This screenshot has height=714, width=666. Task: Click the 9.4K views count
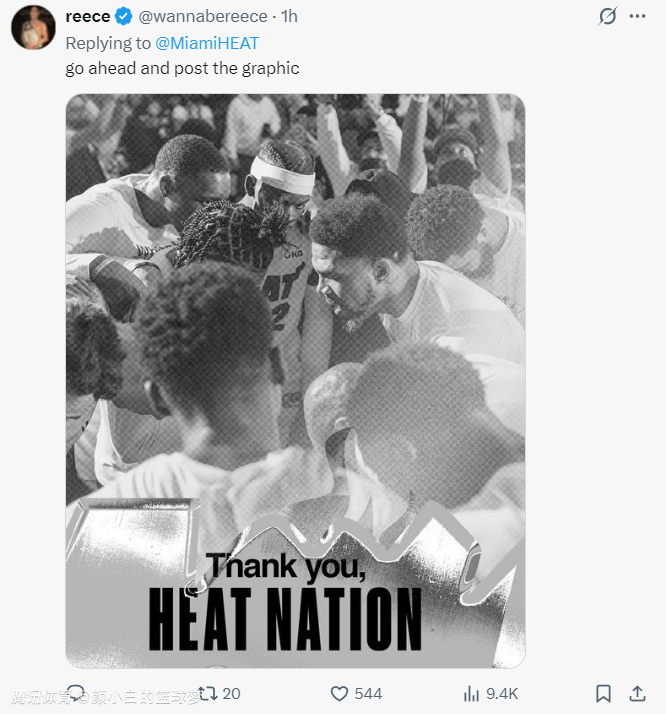coord(502,693)
